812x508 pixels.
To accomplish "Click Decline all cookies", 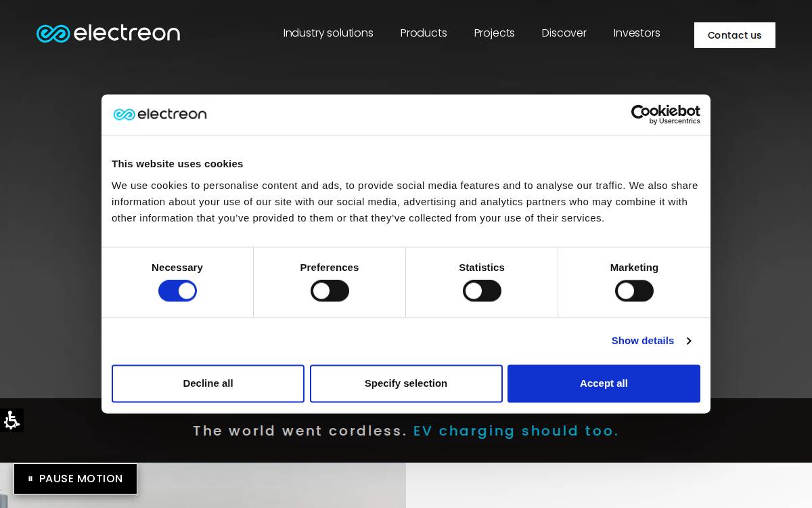I will tap(208, 383).
